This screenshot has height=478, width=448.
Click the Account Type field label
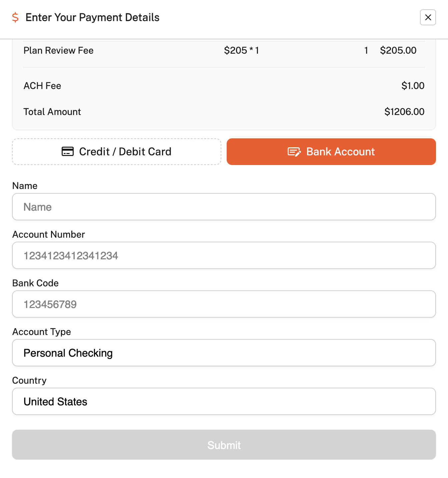(x=42, y=332)
